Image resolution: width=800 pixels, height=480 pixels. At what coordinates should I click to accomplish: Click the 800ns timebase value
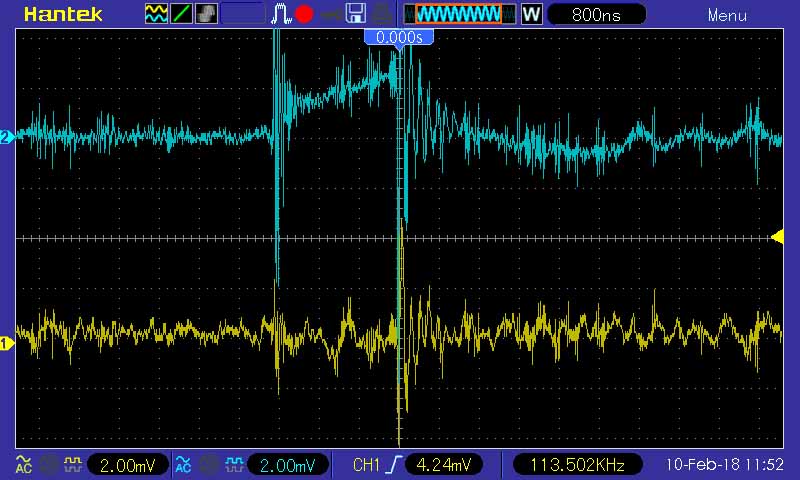[596, 15]
